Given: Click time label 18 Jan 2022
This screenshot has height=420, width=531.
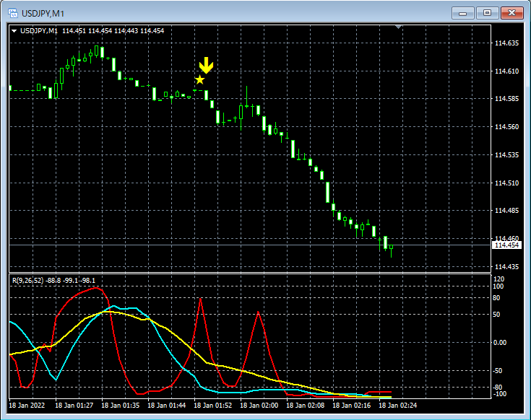Looking at the screenshot, I should (27, 405).
